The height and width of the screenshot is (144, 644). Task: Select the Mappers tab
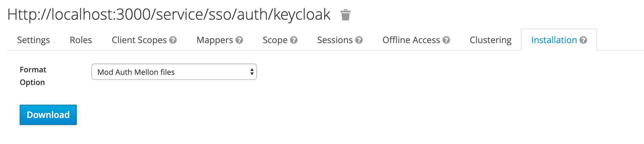[x=214, y=40]
